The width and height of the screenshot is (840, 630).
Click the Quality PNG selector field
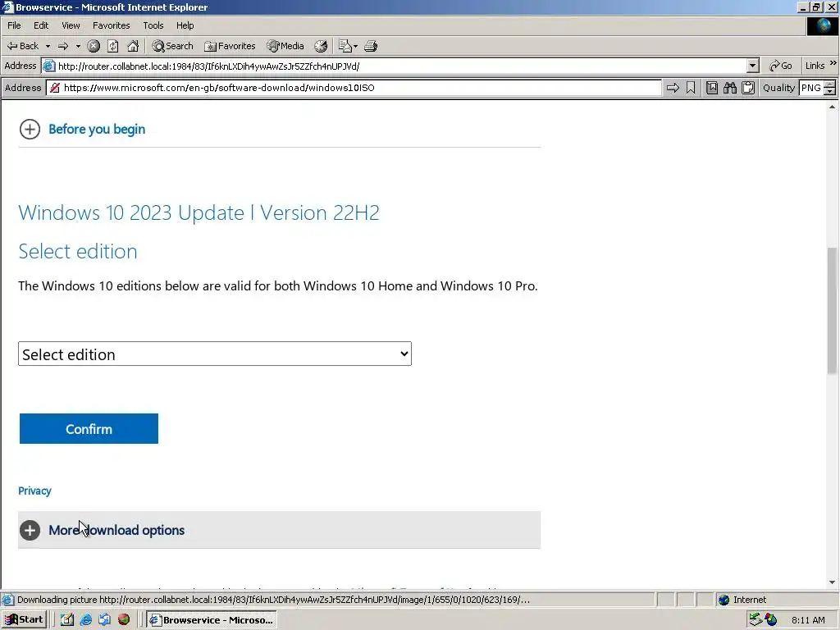pyautogui.click(x=811, y=88)
